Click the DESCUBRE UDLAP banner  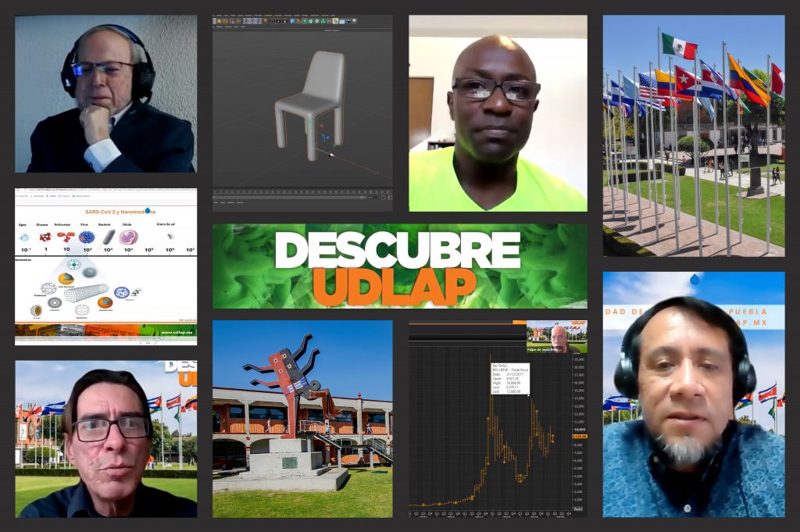point(399,266)
